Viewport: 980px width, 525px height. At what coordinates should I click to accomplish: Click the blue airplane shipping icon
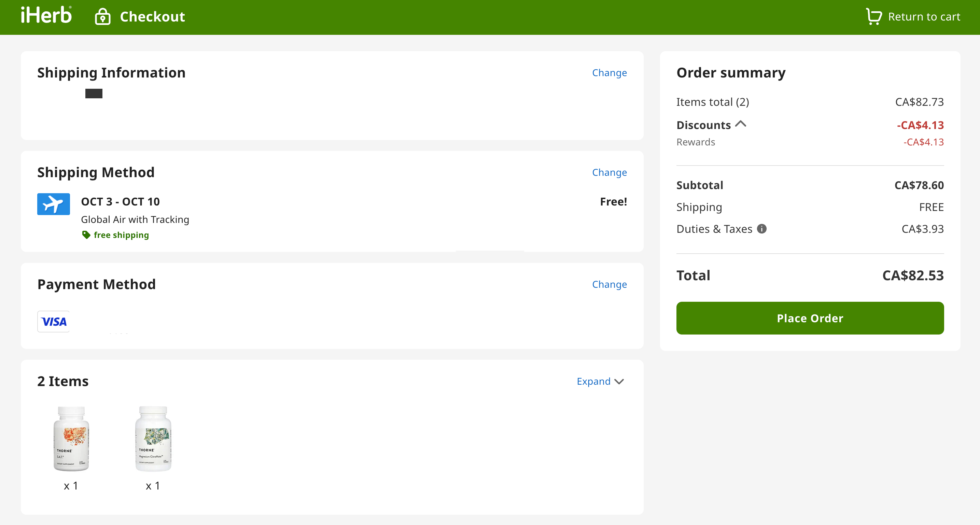coord(53,204)
